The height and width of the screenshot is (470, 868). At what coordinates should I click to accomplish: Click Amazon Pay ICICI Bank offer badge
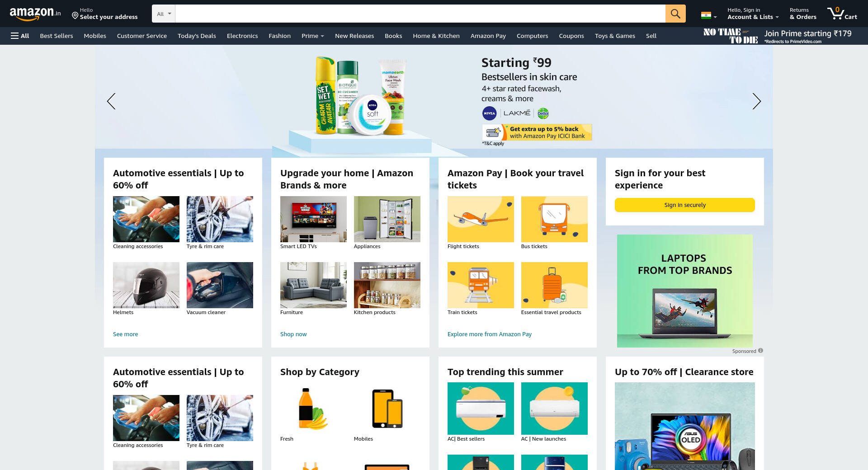pos(537,132)
